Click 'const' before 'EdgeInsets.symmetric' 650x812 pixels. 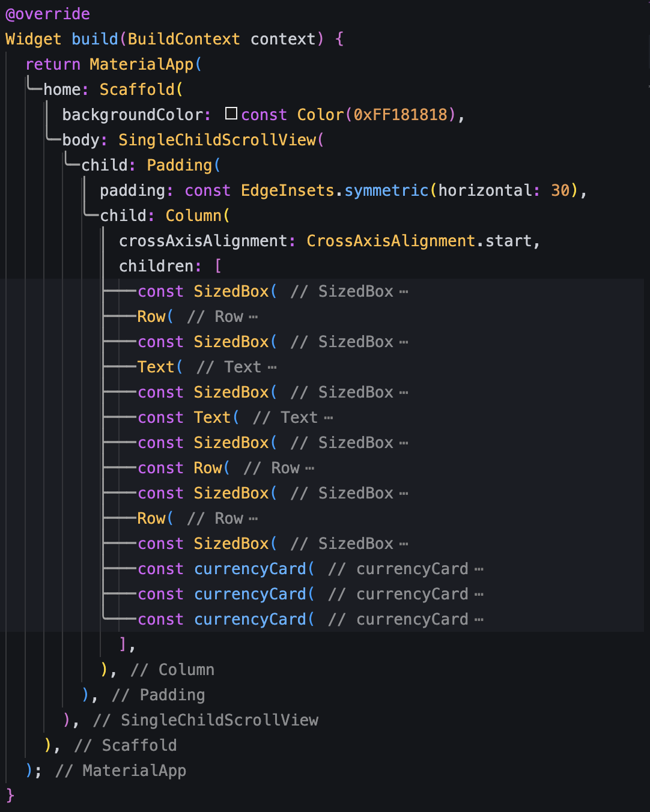pos(207,190)
